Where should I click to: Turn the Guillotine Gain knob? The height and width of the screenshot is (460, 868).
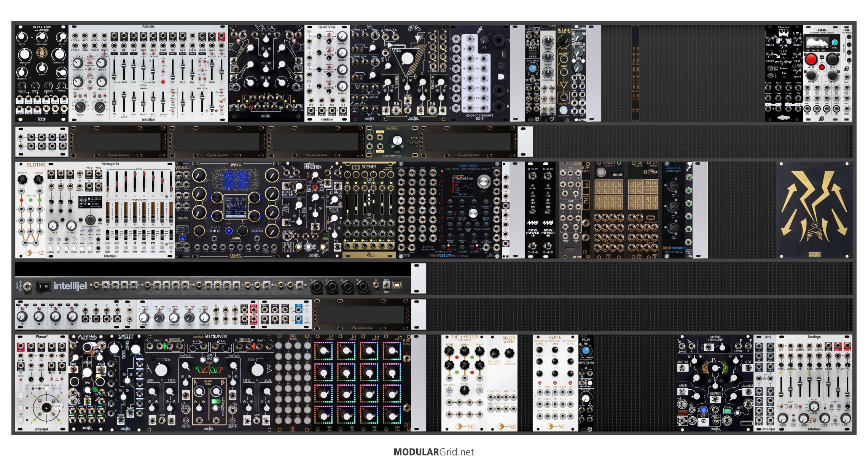coord(397,141)
